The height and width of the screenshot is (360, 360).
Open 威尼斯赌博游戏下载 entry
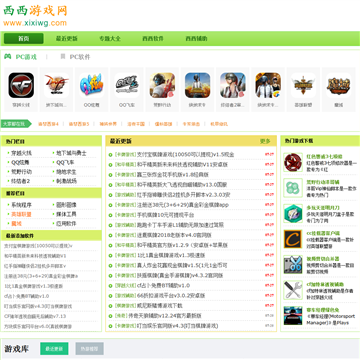(160, 306)
